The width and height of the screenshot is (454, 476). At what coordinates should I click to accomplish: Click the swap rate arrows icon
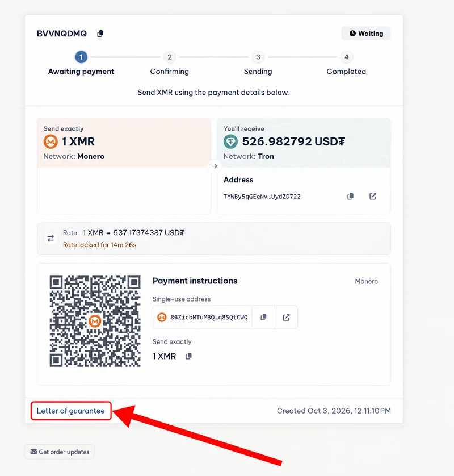51,239
